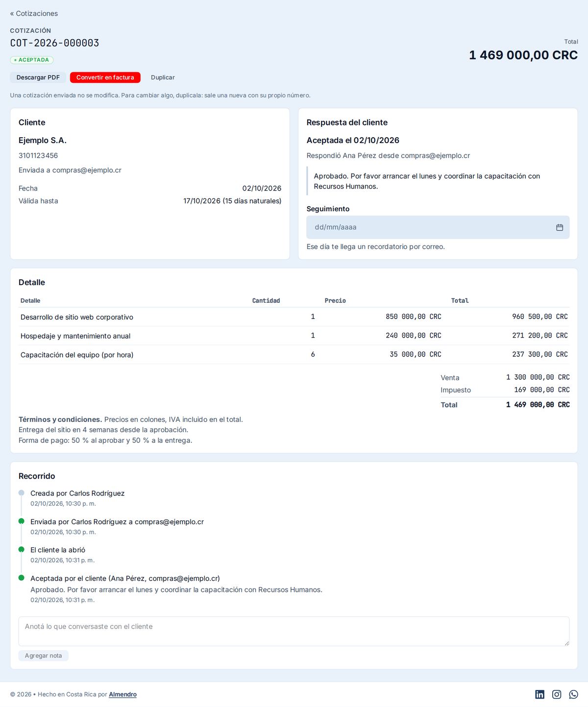Click timeline entry 'Creada por Carlos Rodríguez'
The height and width of the screenshot is (707, 588).
(77, 493)
